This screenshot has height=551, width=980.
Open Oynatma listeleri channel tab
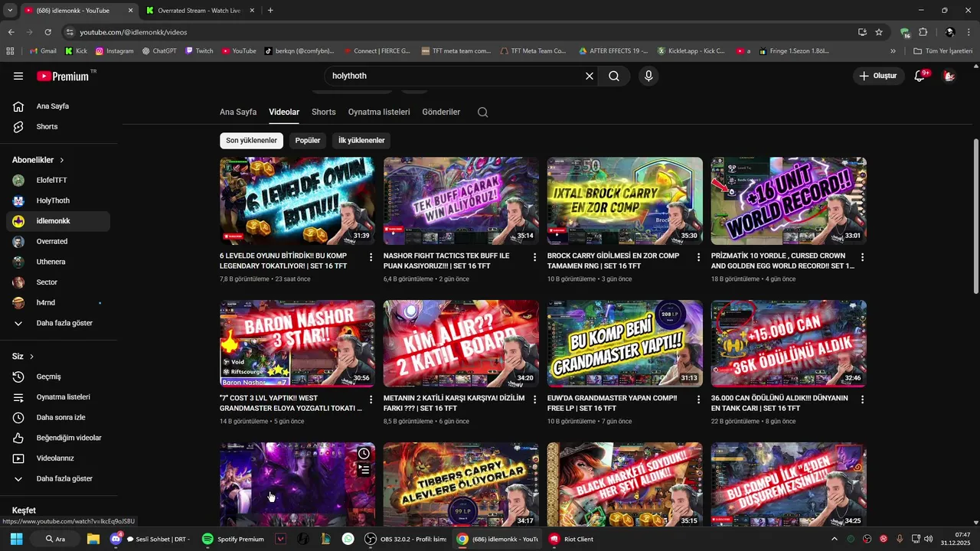pyautogui.click(x=379, y=112)
